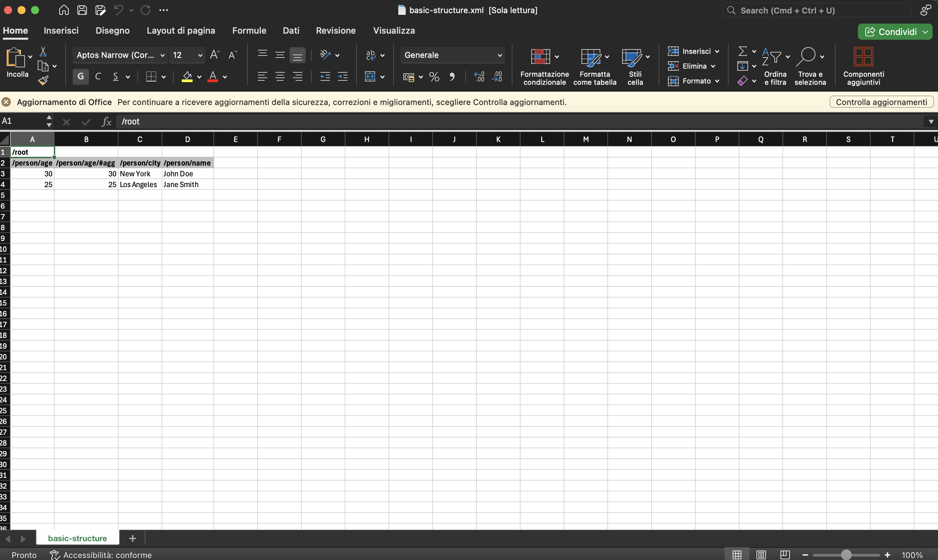
Task: Apply comma thousands separator style
Action: coord(452,77)
